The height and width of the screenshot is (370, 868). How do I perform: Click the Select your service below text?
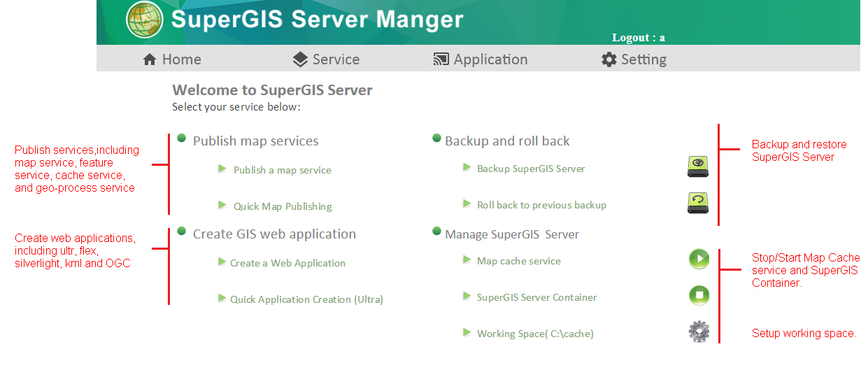click(236, 107)
